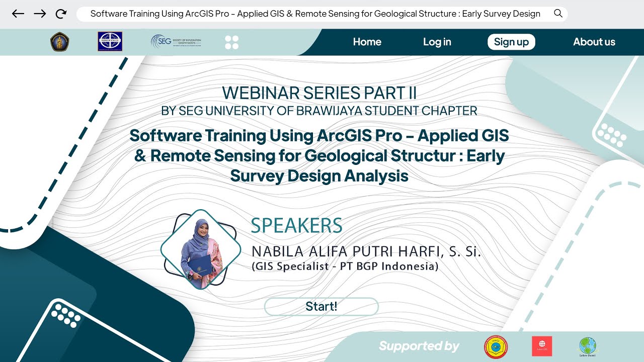Screen dimensions: 644x362
Task: Click the browser back arrow
Action: coord(18,14)
